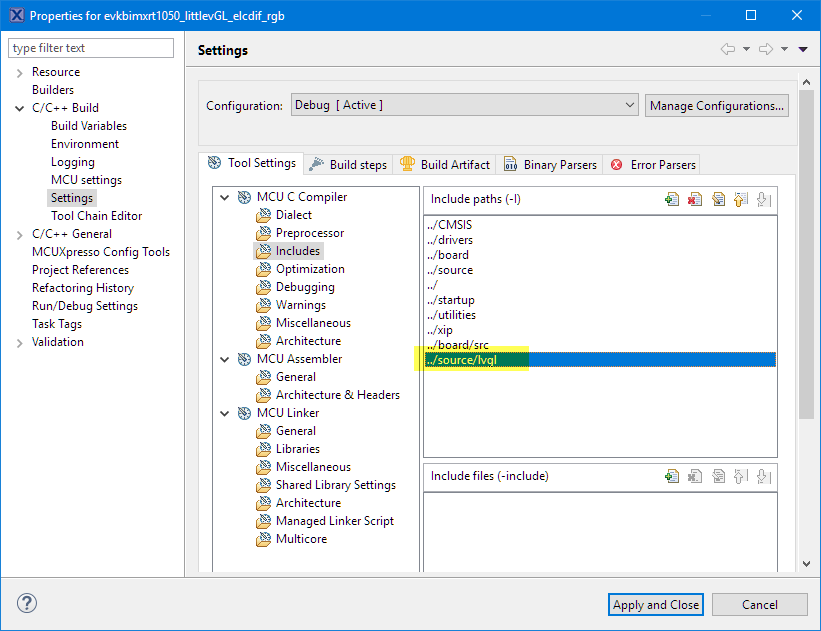
Task: Add a new include file entry
Action: pyautogui.click(x=672, y=476)
